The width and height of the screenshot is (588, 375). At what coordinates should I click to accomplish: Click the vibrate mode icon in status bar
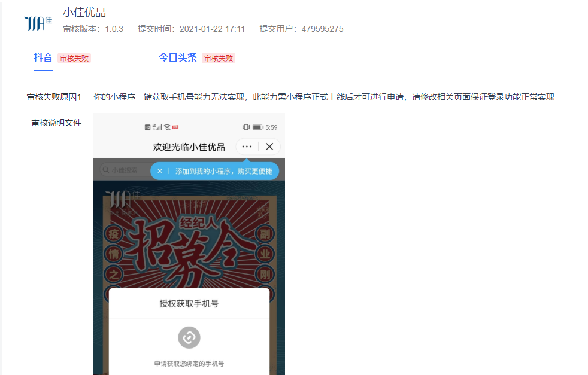coord(246,127)
